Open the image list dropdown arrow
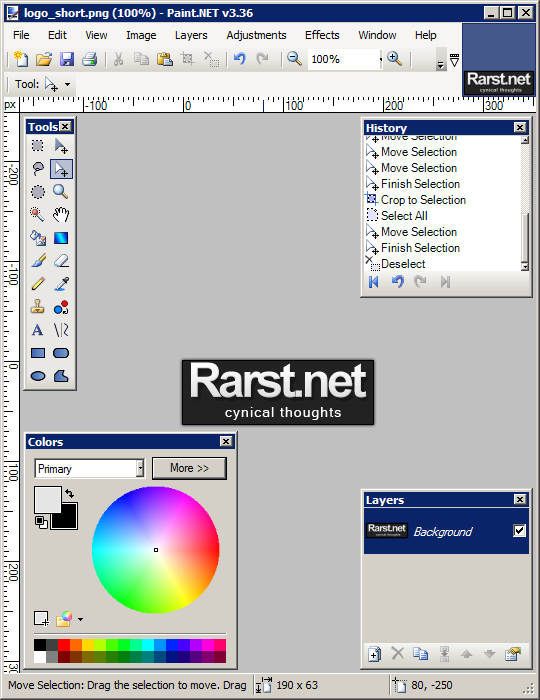540x700 pixels. pos(454,60)
